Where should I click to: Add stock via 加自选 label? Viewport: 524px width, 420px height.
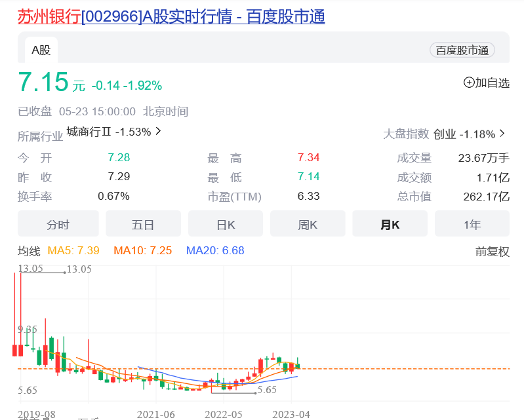(x=493, y=83)
